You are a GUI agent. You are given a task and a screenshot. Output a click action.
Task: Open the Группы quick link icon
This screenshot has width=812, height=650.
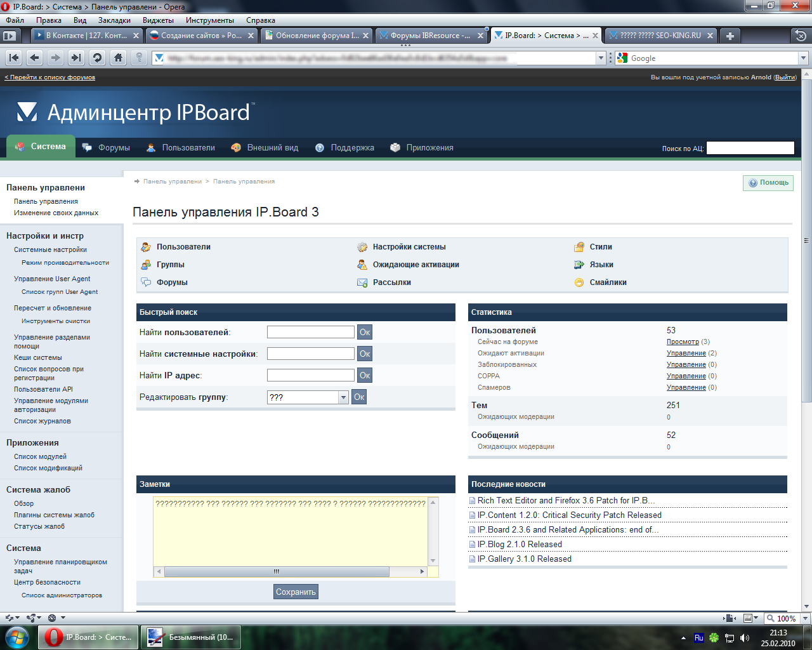[146, 265]
